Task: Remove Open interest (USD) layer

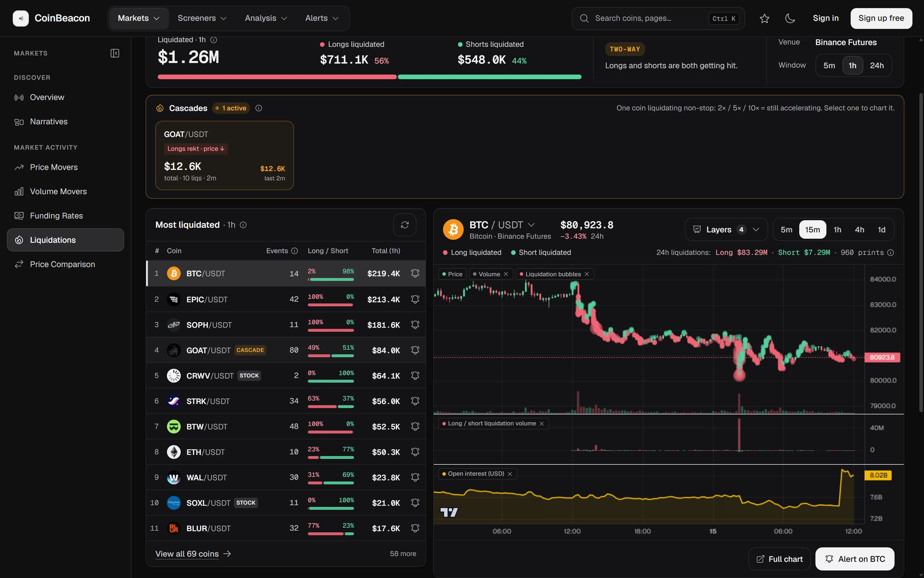Action: [510, 474]
